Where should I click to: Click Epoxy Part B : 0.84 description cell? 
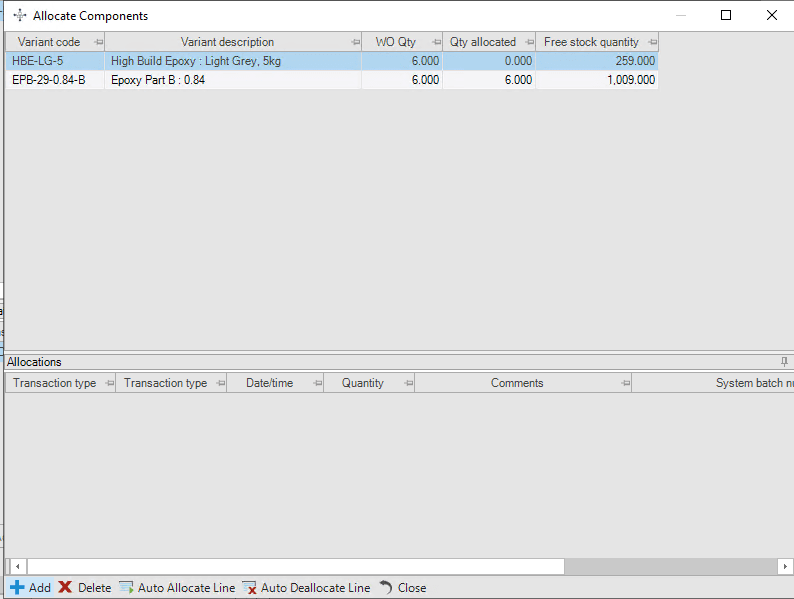click(x=233, y=80)
